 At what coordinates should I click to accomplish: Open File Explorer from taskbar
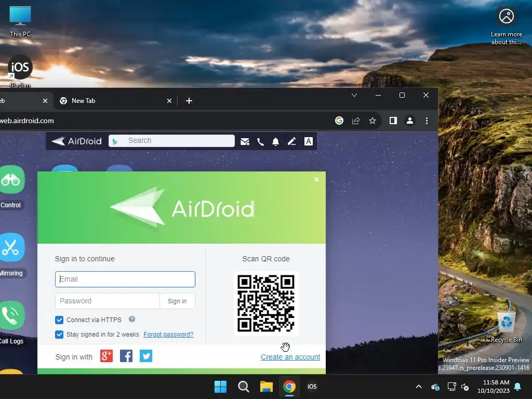pos(267,387)
